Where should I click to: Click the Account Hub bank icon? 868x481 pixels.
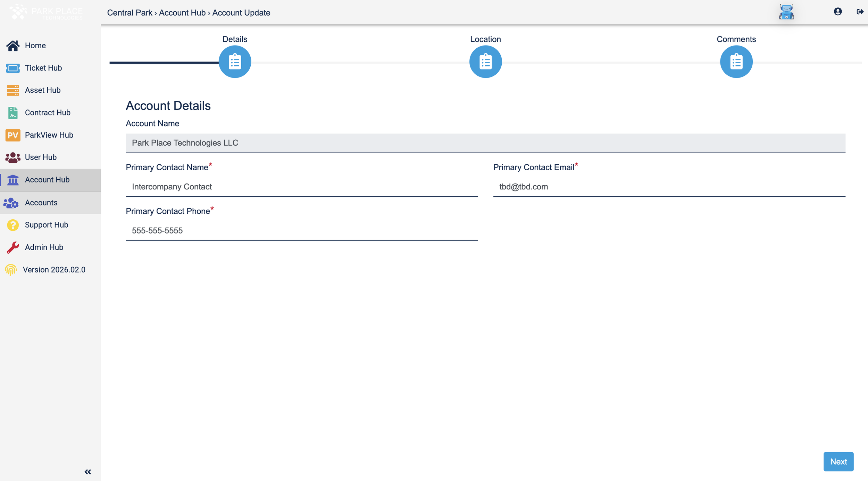coord(13,180)
